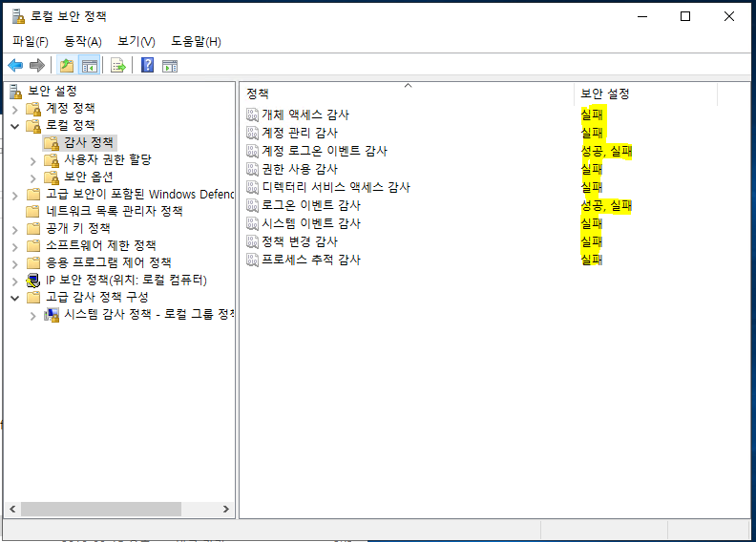Expand the 사용자 권한 할당 node
Image resolution: width=756 pixels, height=542 pixels.
point(32,161)
